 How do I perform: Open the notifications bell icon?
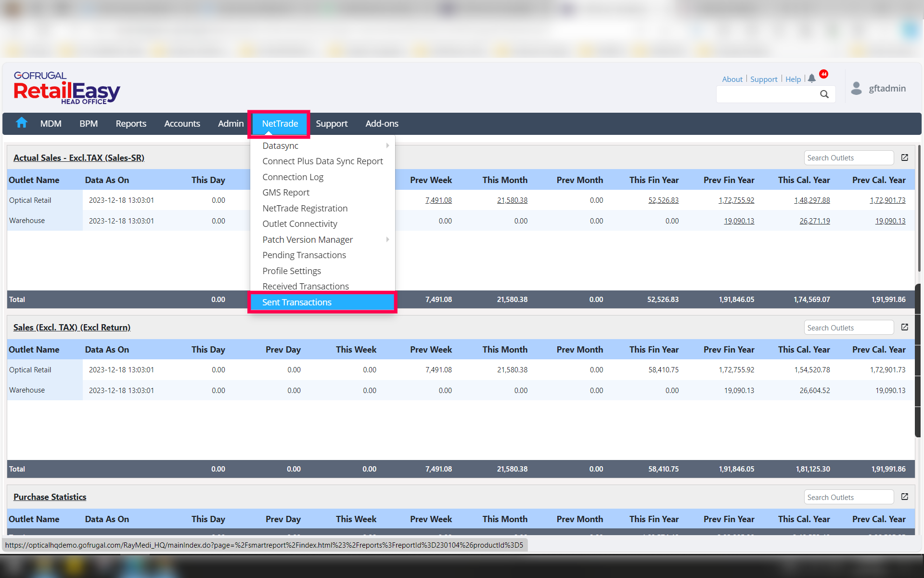point(812,79)
